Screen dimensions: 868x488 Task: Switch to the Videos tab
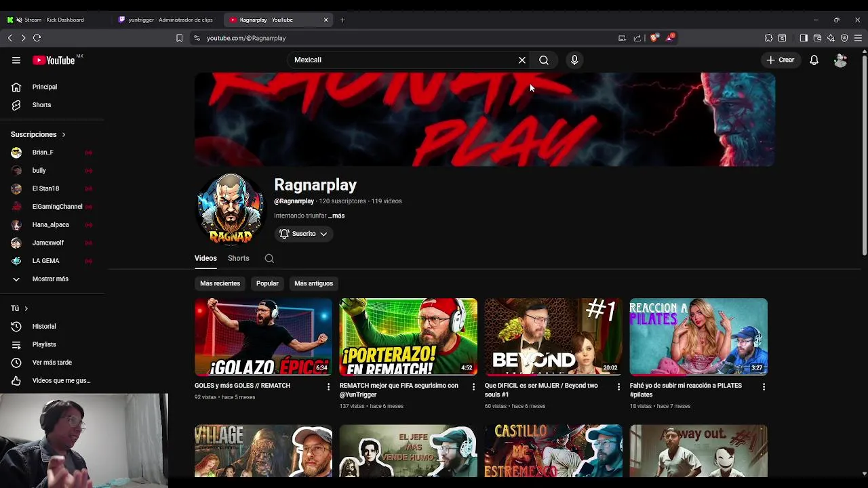pyautogui.click(x=205, y=258)
